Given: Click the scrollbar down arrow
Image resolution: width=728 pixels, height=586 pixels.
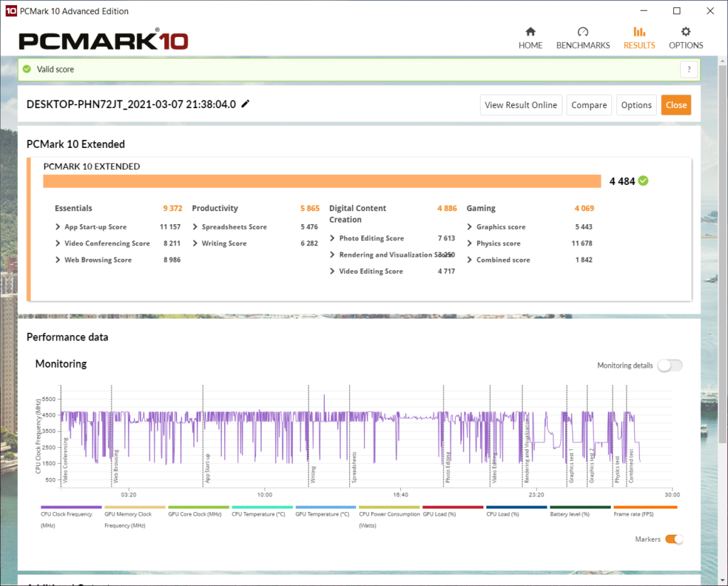Looking at the screenshot, I should point(722,580).
